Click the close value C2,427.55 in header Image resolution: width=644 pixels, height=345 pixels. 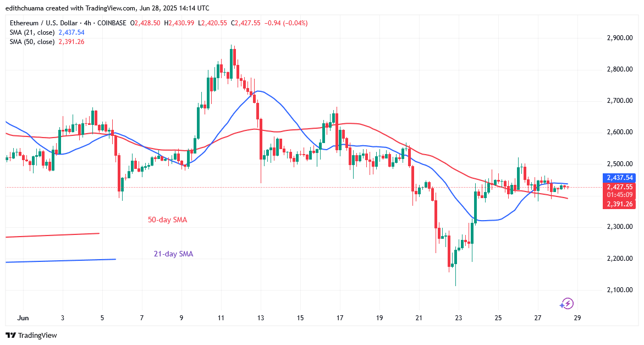(x=246, y=23)
